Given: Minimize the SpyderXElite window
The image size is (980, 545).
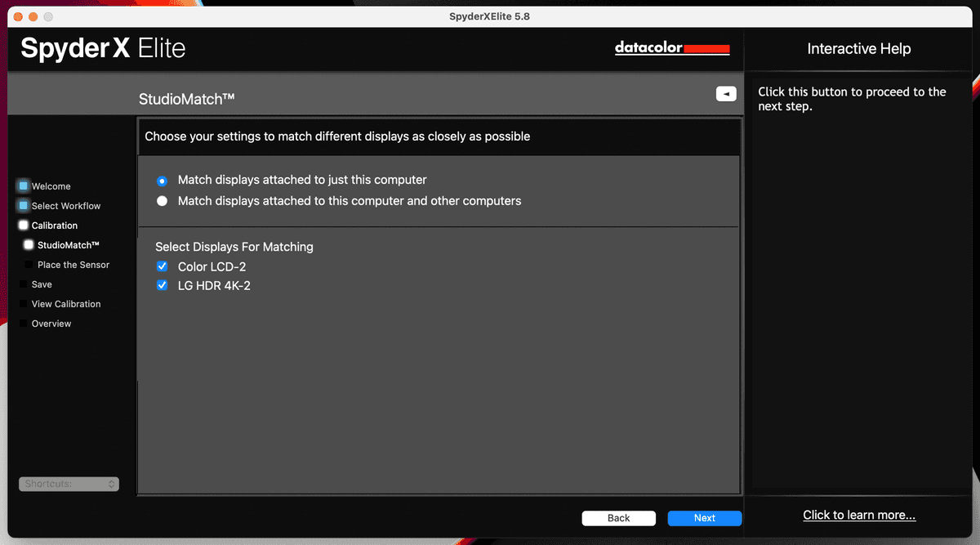Looking at the screenshot, I should click(33, 16).
